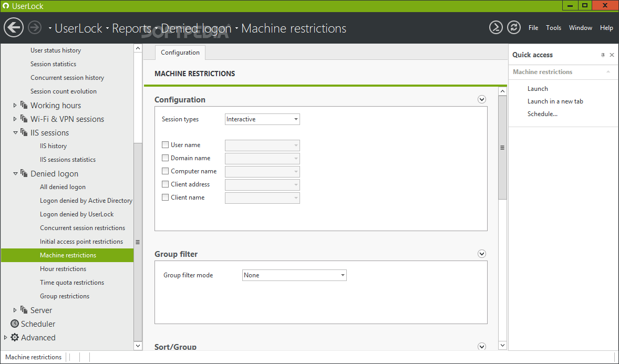Click the Scheduler clock icon
The height and width of the screenshot is (364, 619).
pos(15,324)
